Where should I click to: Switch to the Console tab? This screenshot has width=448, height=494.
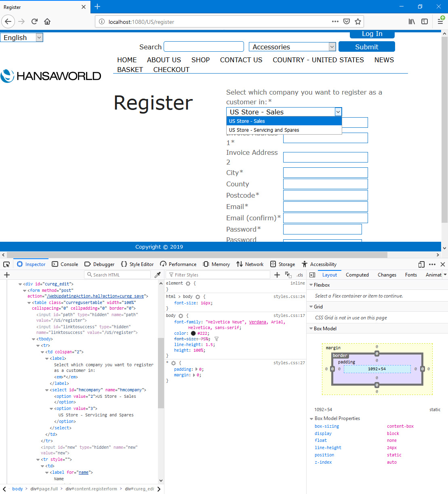click(x=65, y=264)
